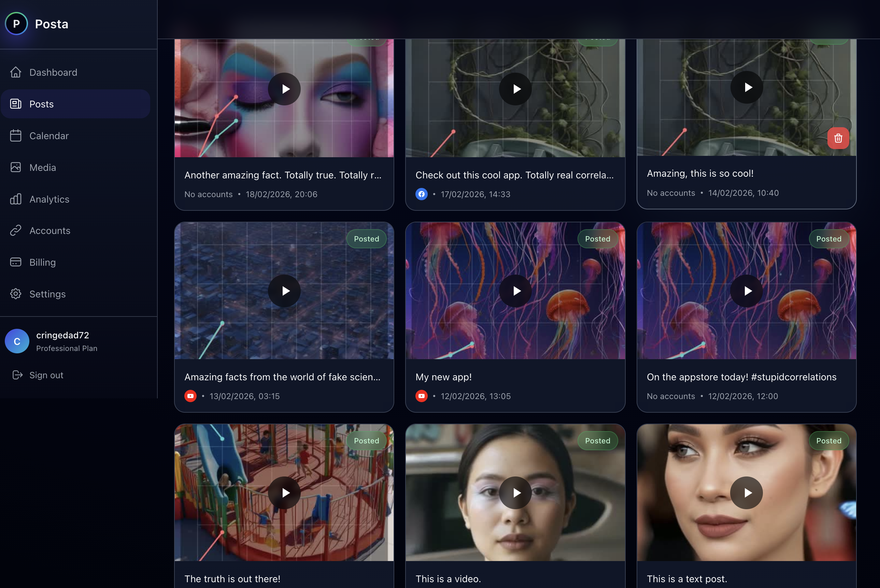The height and width of the screenshot is (588, 880).
Task: Open Billing page
Action: coord(75,262)
